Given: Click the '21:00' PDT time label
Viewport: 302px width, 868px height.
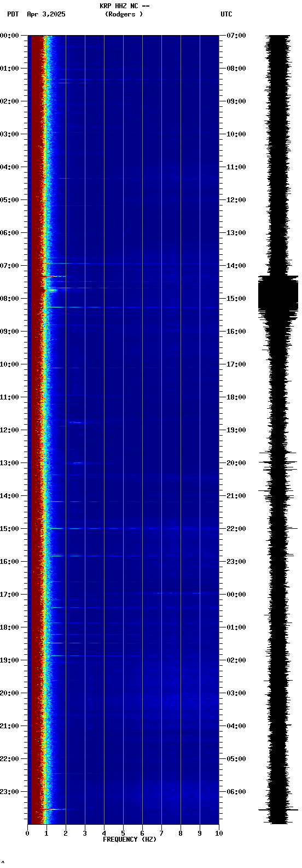Looking at the screenshot, I should 9,726.
